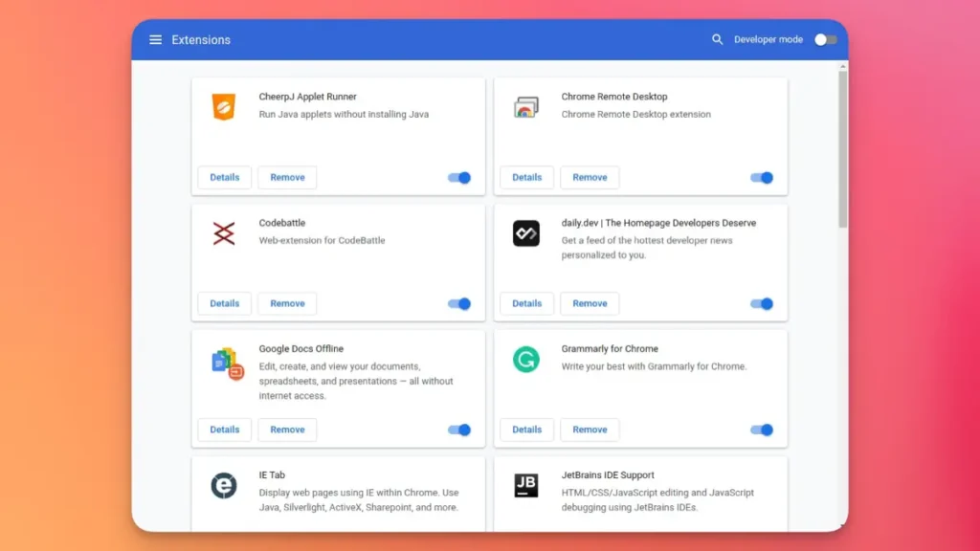Turn off the Google Docs Offline extension
Image resolution: width=980 pixels, height=551 pixels.
click(458, 430)
